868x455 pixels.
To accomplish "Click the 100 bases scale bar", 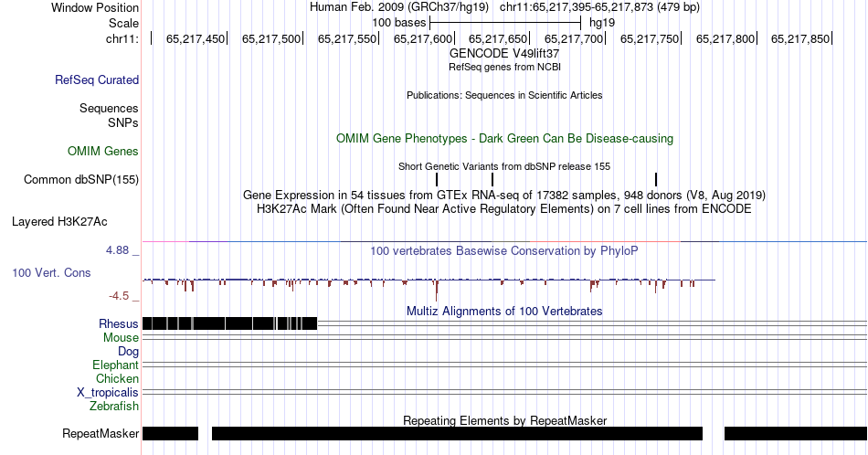I will 505,23.
